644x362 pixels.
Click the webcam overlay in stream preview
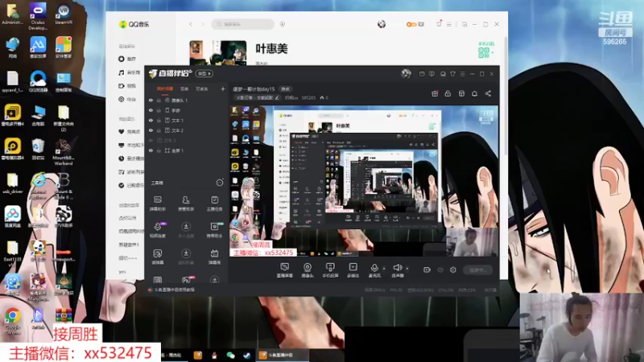[x=472, y=242]
